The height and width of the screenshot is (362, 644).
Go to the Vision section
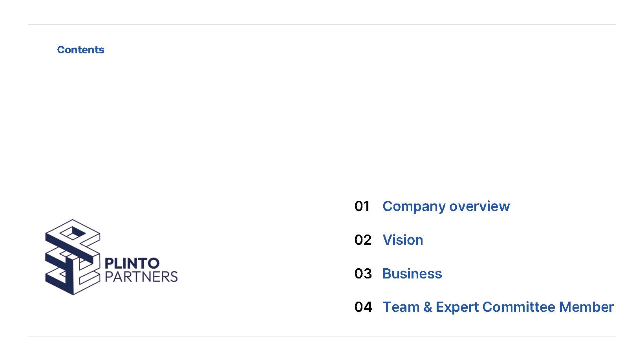click(x=403, y=240)
